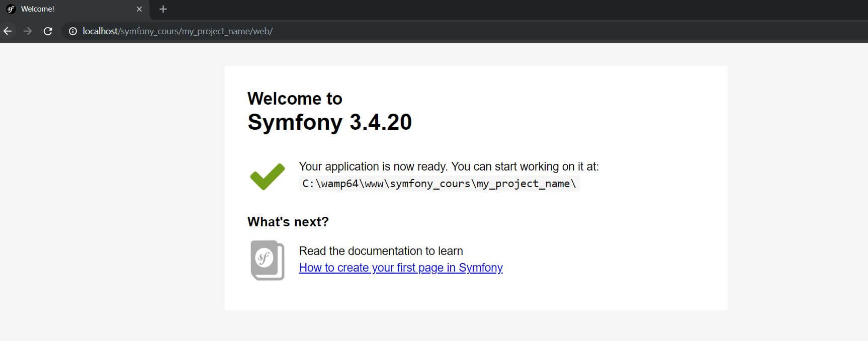Reload the current Symfony welcome page
868x341 pixels.
click(x=48, y=31)
